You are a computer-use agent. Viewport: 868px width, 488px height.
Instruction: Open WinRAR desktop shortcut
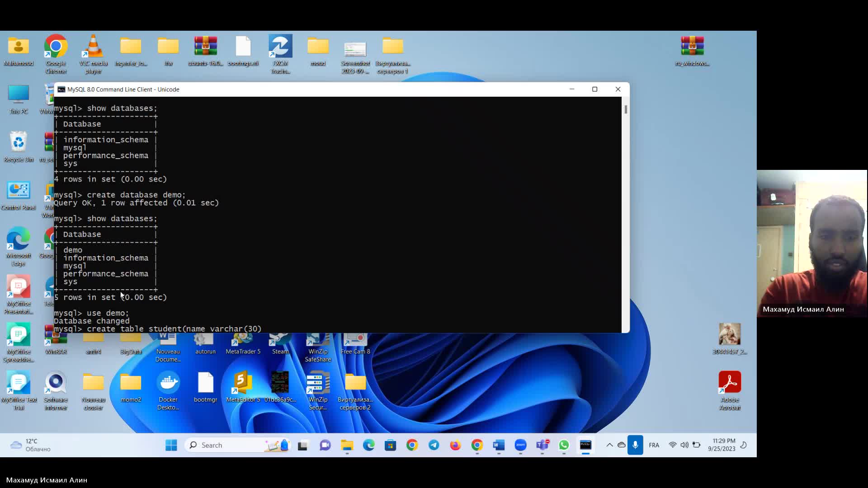[56, 340]
